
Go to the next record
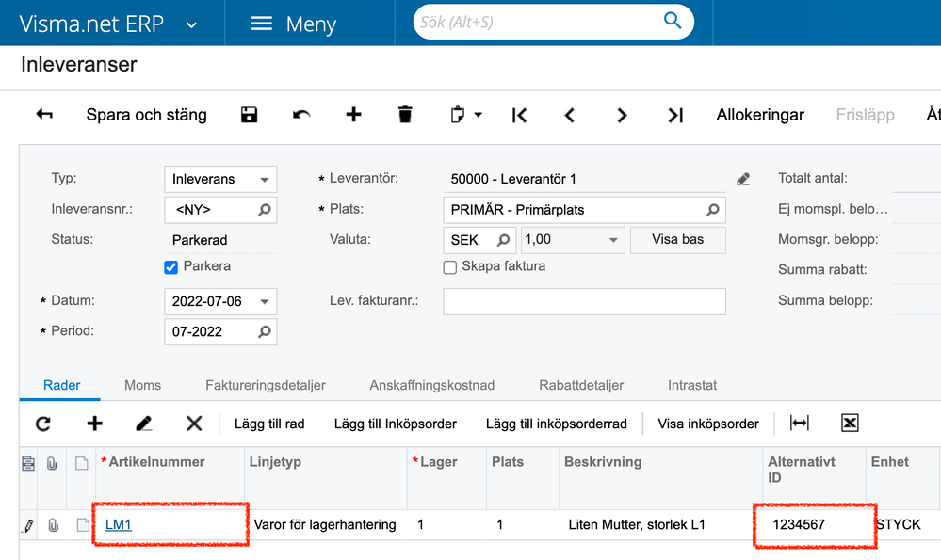pyautogui.click(x=622, y=115)
